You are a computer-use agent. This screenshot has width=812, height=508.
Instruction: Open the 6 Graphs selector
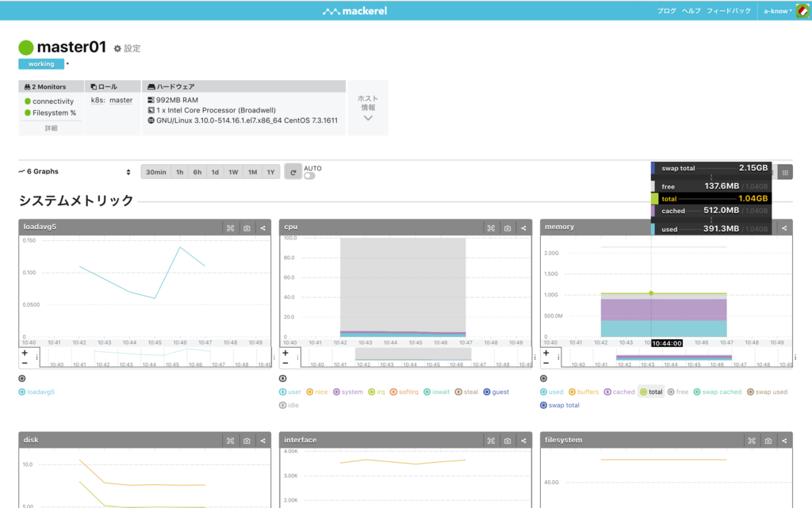coord(75,172)
